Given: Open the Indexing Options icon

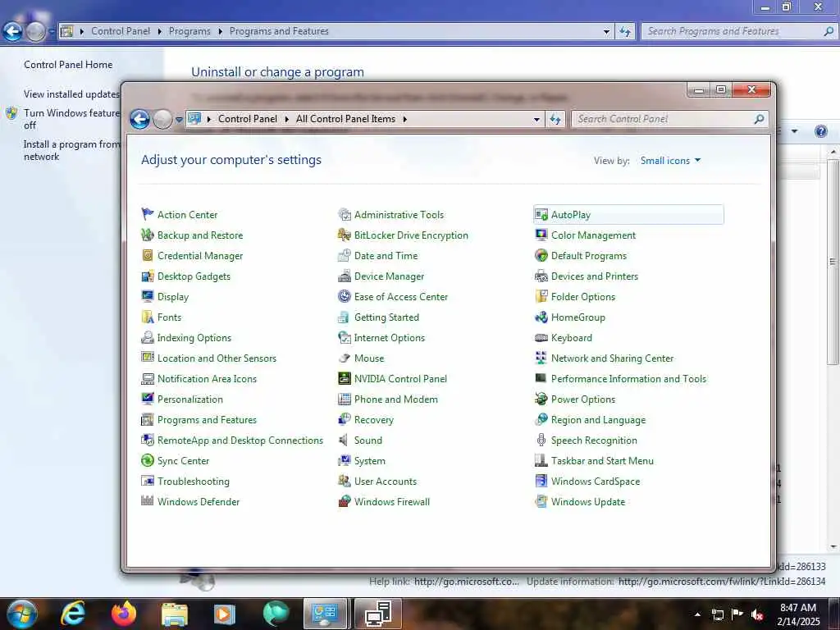Looking at the screenshot, I should point(148,337).
